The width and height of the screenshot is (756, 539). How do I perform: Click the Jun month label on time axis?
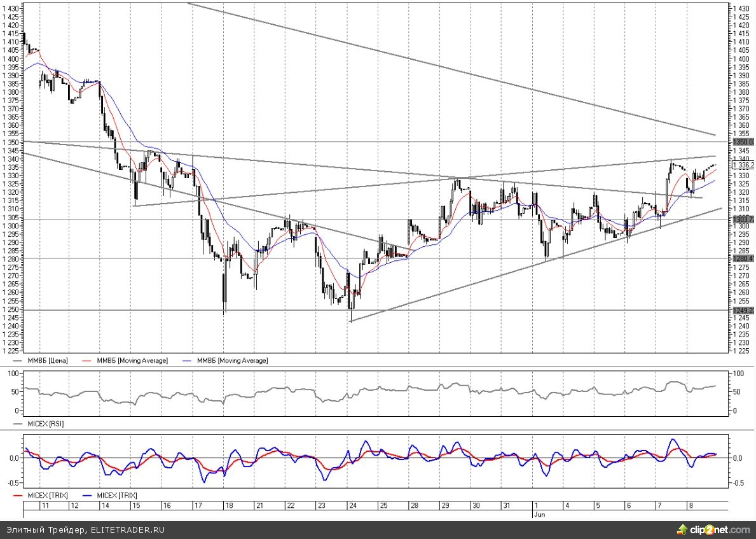pyautogui.click(x=539, y=513)
